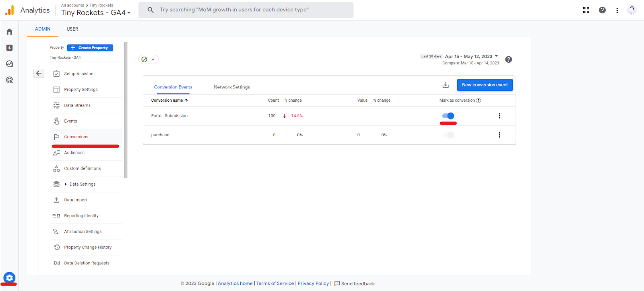Open help icon next to date range
The height and width of the screenshot is (291, 644).
point(509,59)
